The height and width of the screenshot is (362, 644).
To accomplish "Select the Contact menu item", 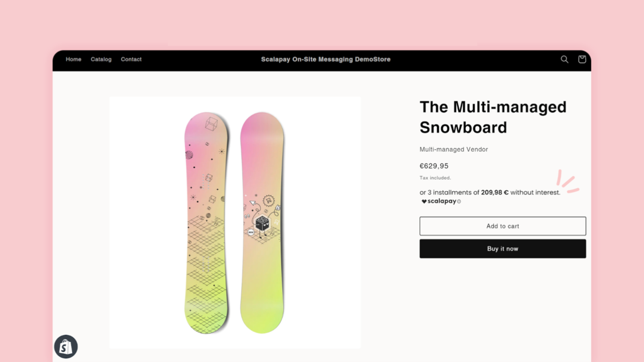I will (x=131, y=59).
